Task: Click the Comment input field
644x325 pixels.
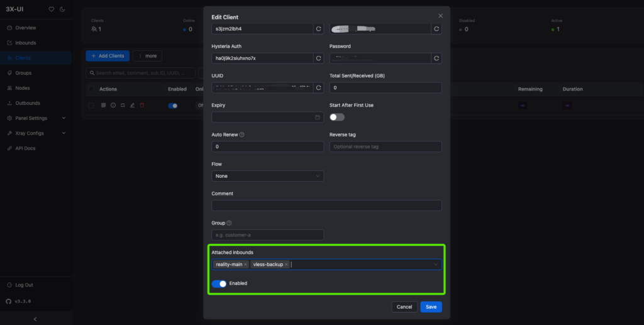Action: click(x=326, y=206)
